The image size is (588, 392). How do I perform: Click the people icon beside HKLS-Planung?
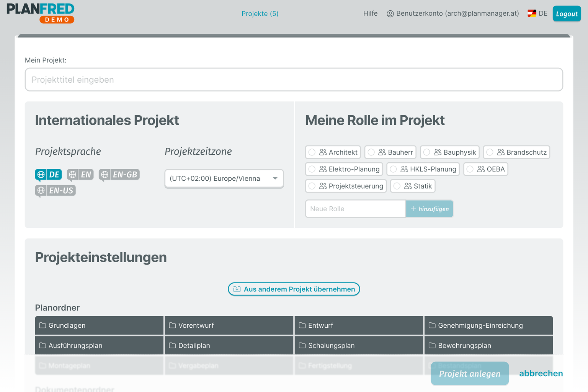click(404, 169)
